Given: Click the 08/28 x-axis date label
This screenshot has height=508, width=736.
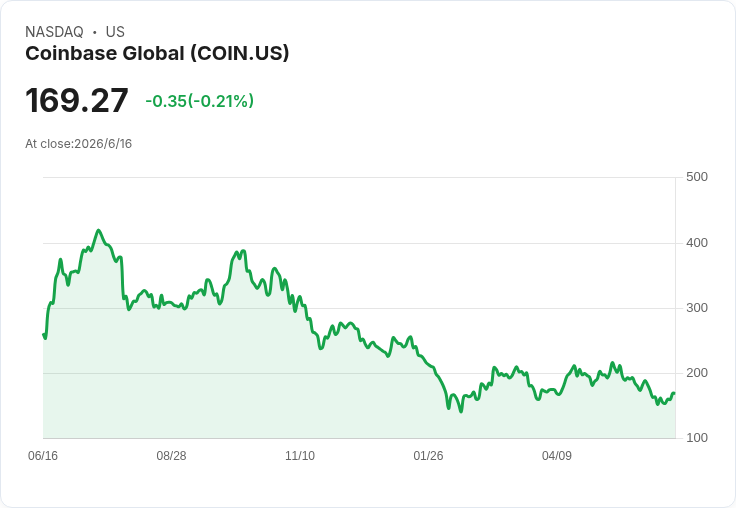Looking at the screenshot, I should [171, 455].
